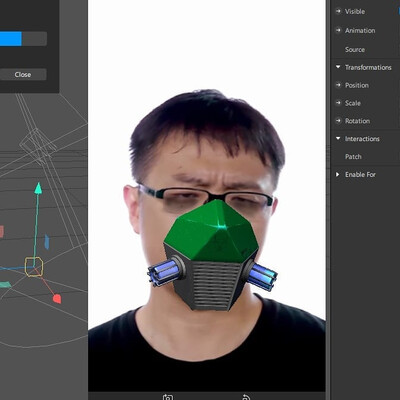Click the green Y-axis gizmo arrow
This screenshot has width=400, height=400.
pos(38,188)
